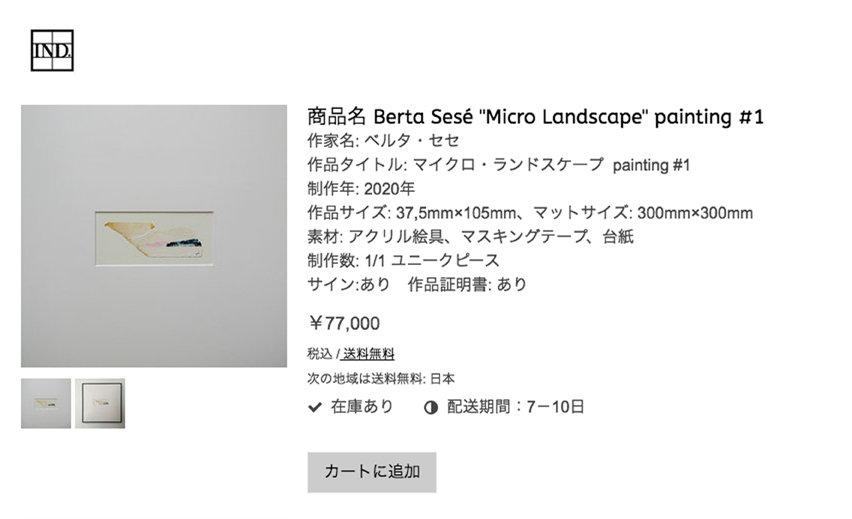Click the 次の地域は送料無料: 日本 text
This screenshot has width=852, height=519.
(381, 379)
